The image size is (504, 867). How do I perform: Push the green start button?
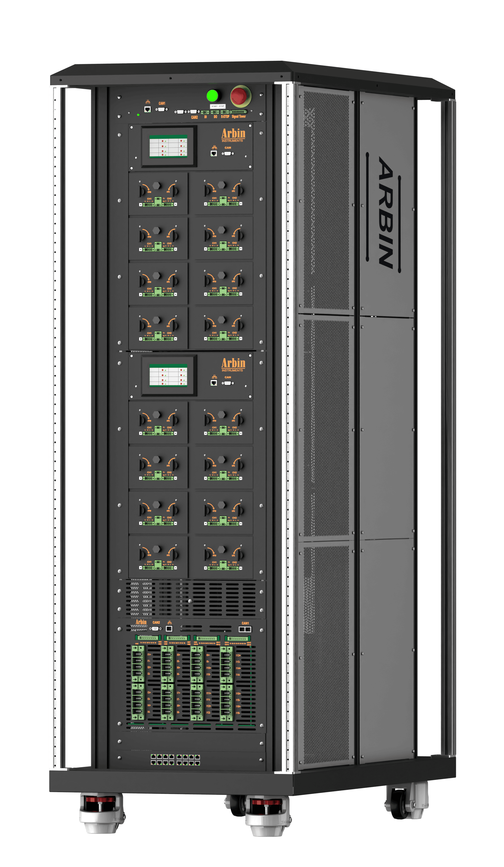[212, 95]
